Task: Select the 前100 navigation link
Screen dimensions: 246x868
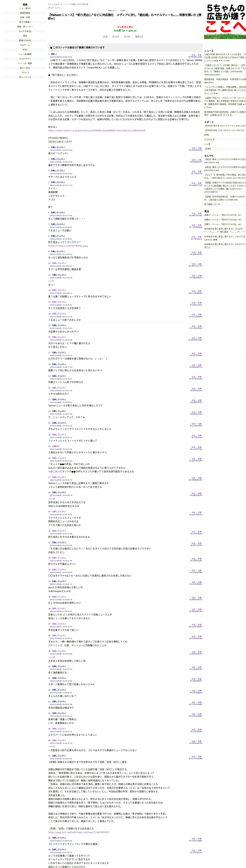Action: tap(116, 37)
